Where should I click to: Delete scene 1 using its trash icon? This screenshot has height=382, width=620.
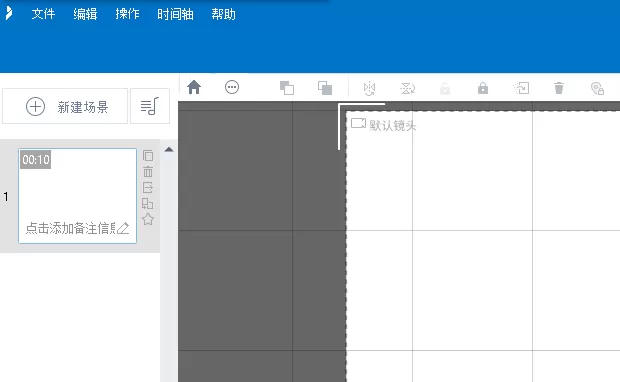coord(148,172)
